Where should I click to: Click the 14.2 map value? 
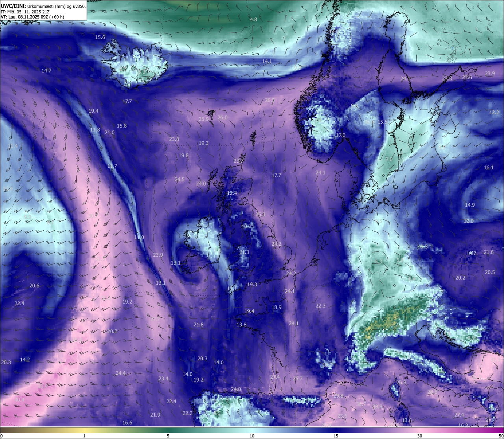[x=25, y=359]
